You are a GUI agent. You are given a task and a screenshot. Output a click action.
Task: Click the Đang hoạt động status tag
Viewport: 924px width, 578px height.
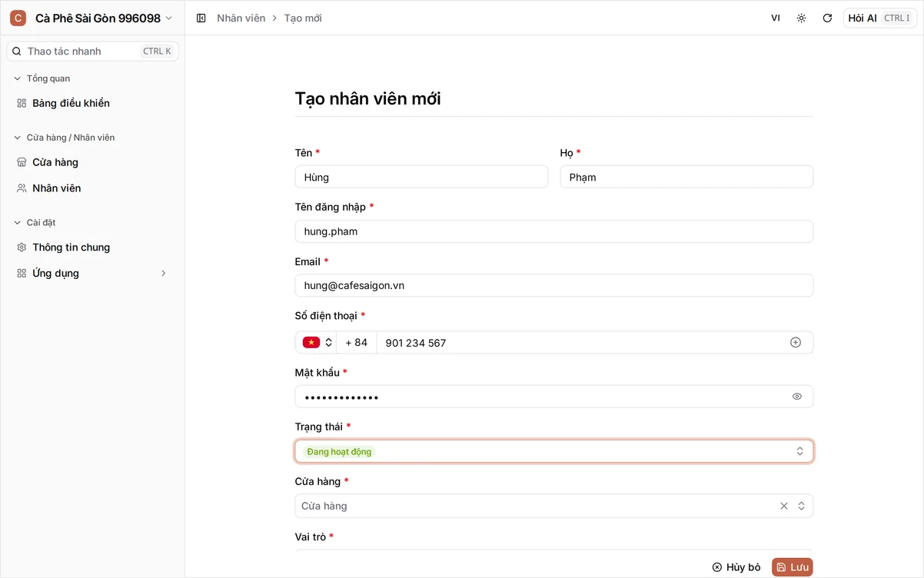(339, 451)
